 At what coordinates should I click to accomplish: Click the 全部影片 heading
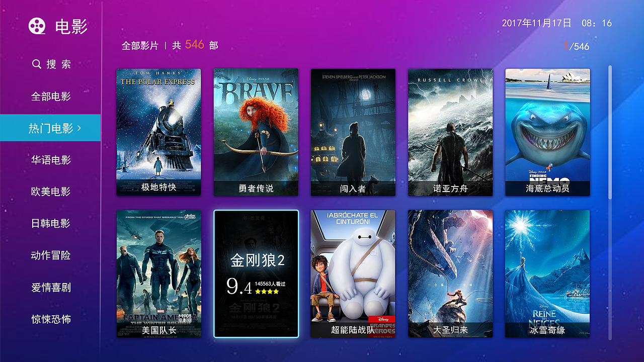click(x=140, y=46)
